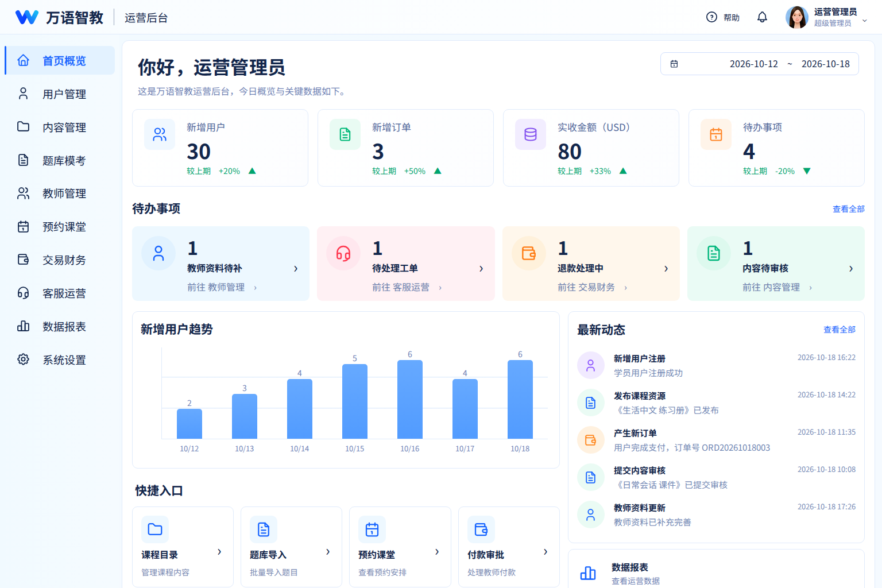This screenshot has height=588, width=882.
Task: Click the notification bell icon
Action: tap(762, 17)
